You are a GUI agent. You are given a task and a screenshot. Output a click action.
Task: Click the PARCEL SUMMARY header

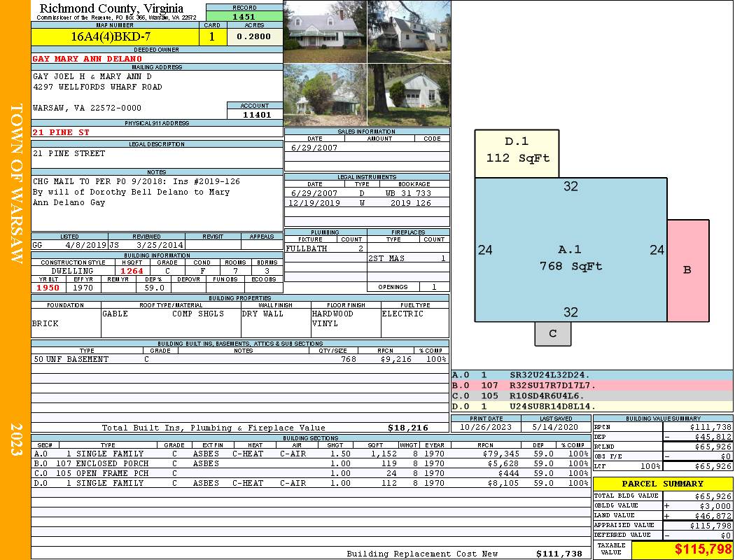(663, 484)
